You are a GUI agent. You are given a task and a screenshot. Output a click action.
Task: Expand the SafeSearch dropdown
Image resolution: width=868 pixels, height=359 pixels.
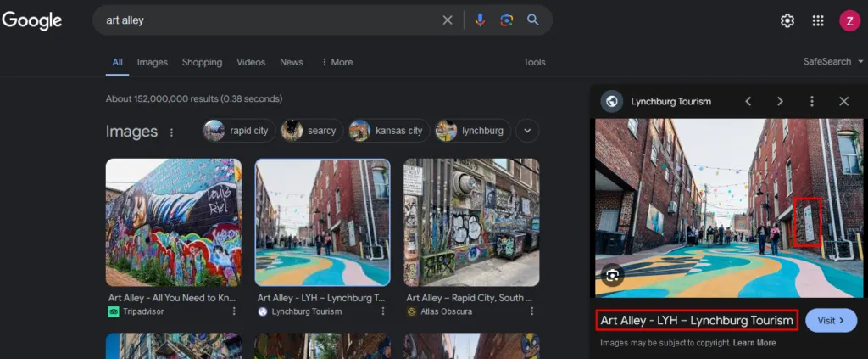click(x=834, y=61)
